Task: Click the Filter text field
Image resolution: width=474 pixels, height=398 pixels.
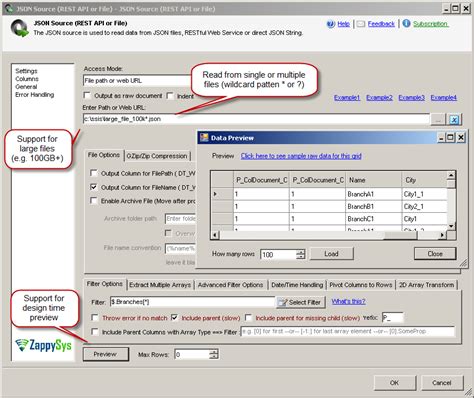Action: click(192, 302)
